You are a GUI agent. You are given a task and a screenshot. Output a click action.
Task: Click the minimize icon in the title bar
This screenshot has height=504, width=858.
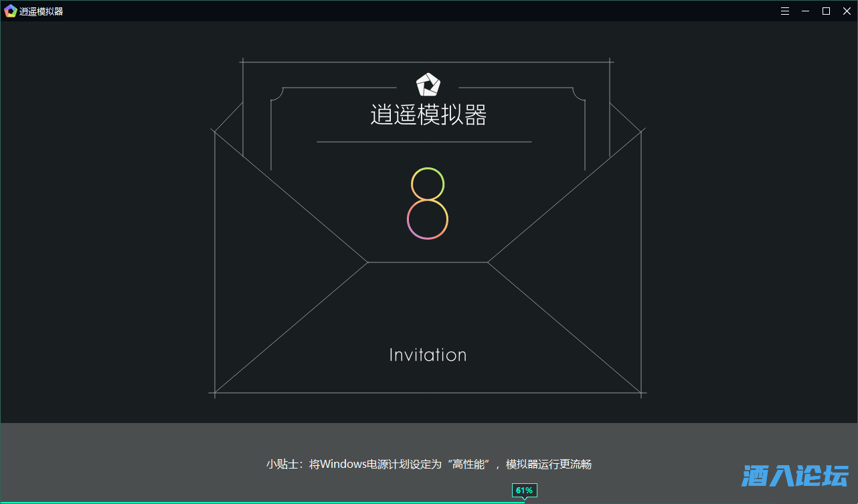tap(805, 11)
